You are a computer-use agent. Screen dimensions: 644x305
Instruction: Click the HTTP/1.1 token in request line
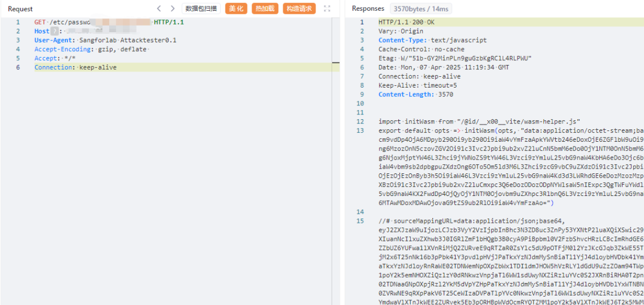click(169, 22)
